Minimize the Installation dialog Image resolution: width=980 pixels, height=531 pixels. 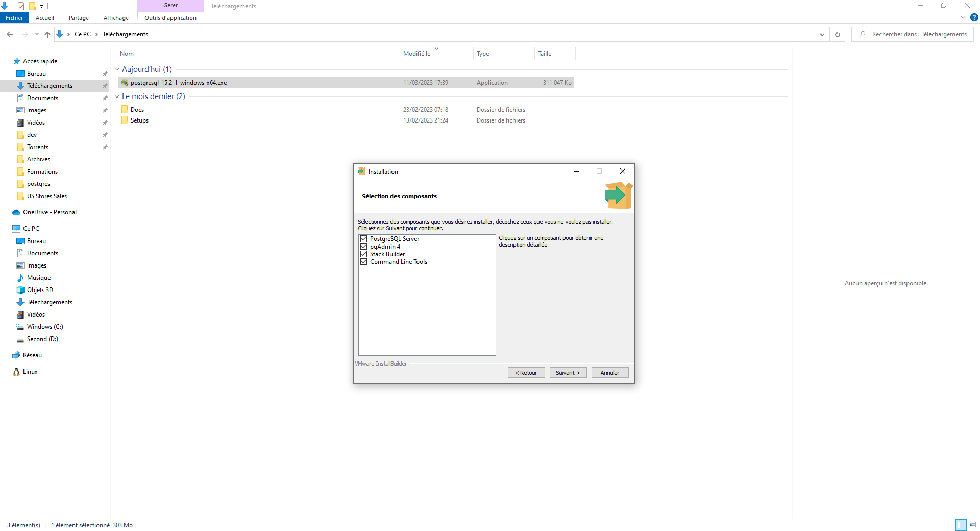pos(576,171)
